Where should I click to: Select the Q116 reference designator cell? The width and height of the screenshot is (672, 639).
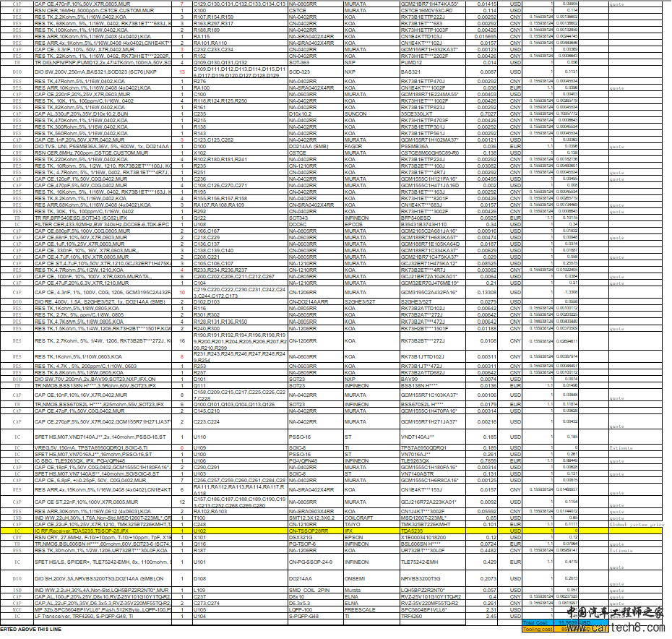[x=240, y=544]
